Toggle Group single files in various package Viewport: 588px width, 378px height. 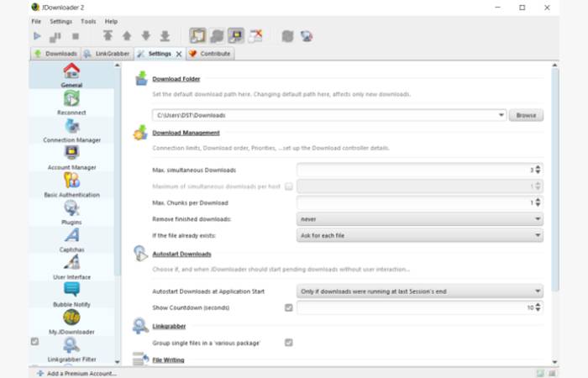pos(288,343)
